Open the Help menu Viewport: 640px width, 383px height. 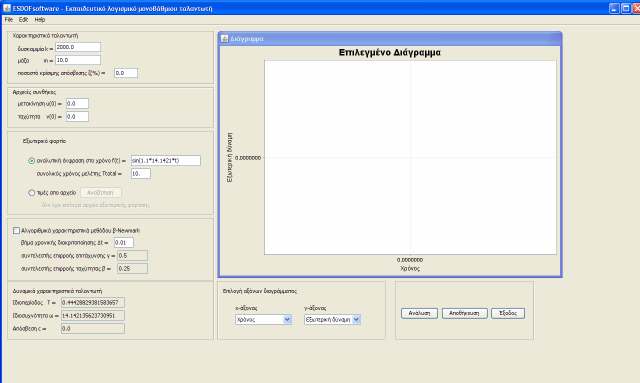40,20
